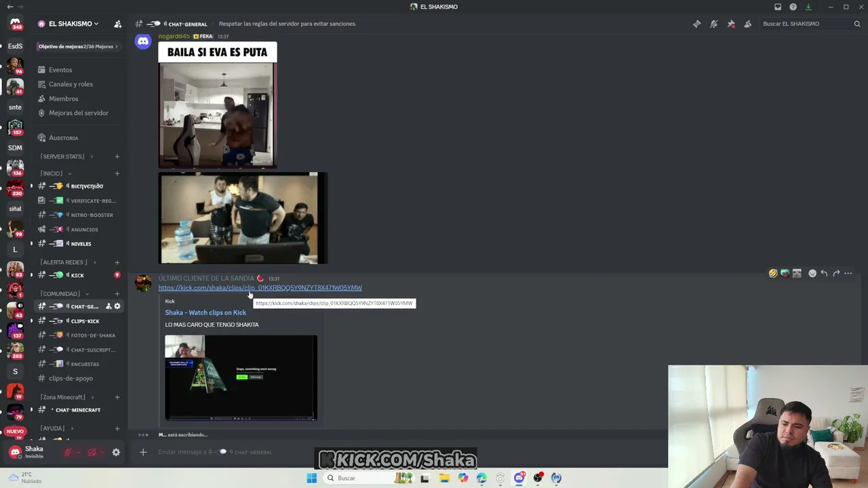Expand the AYUDA category
Viewport: 868px width, 488px height.
(57, 428)
